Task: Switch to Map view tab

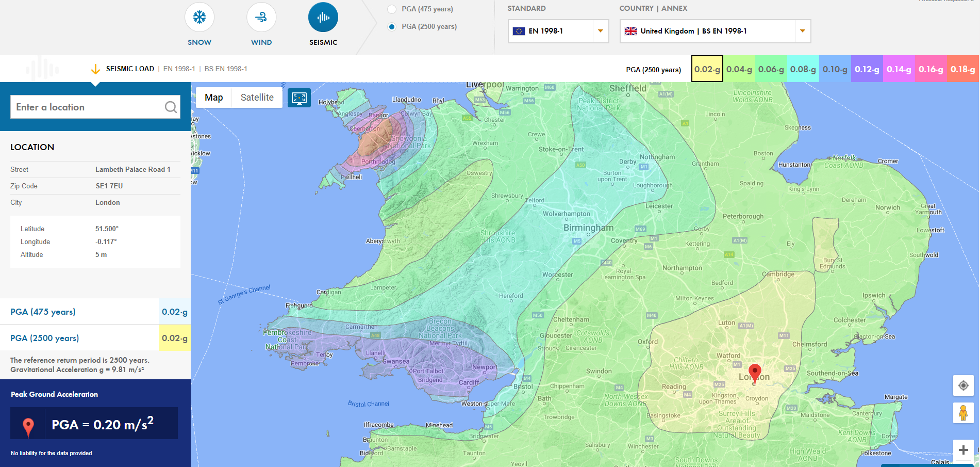Action: [x=214, y=98]
